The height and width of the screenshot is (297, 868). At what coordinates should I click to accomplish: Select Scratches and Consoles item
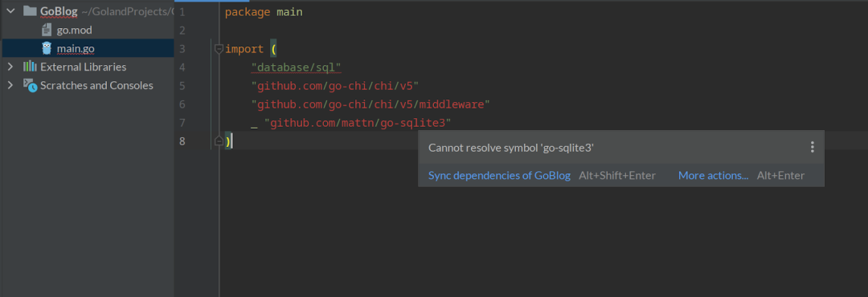pos(96,86)
